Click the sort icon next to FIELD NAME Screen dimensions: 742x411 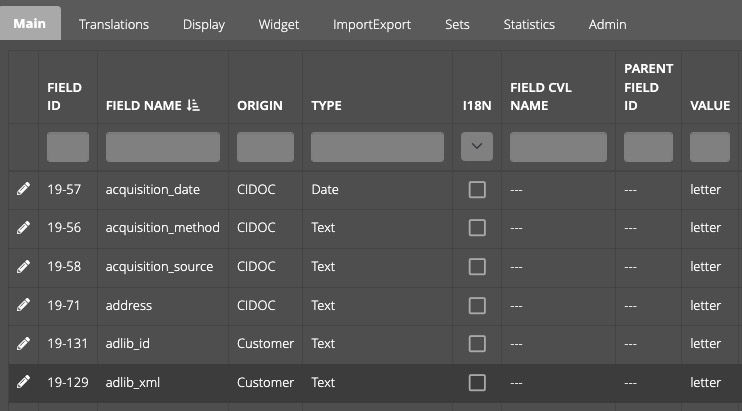tap(193, 105)
